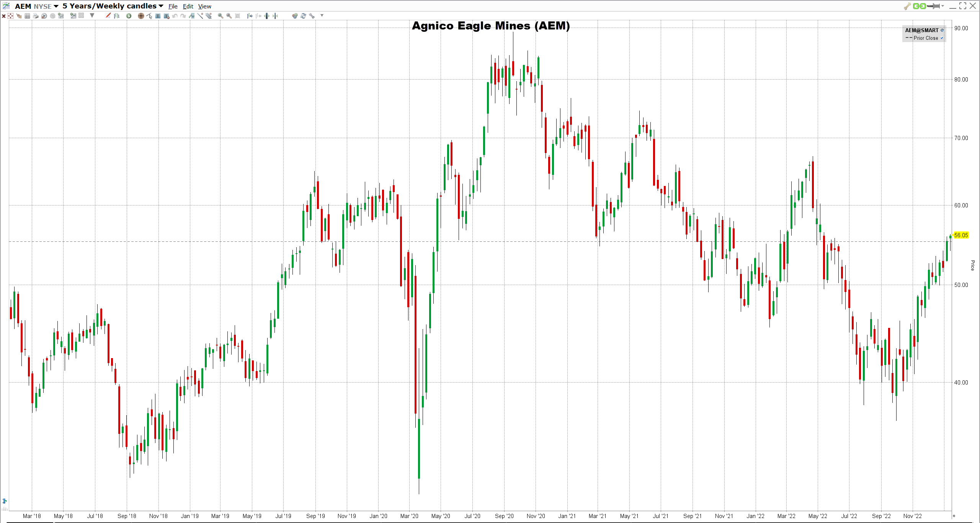Click the colored circles palette icon

point(295,16)
